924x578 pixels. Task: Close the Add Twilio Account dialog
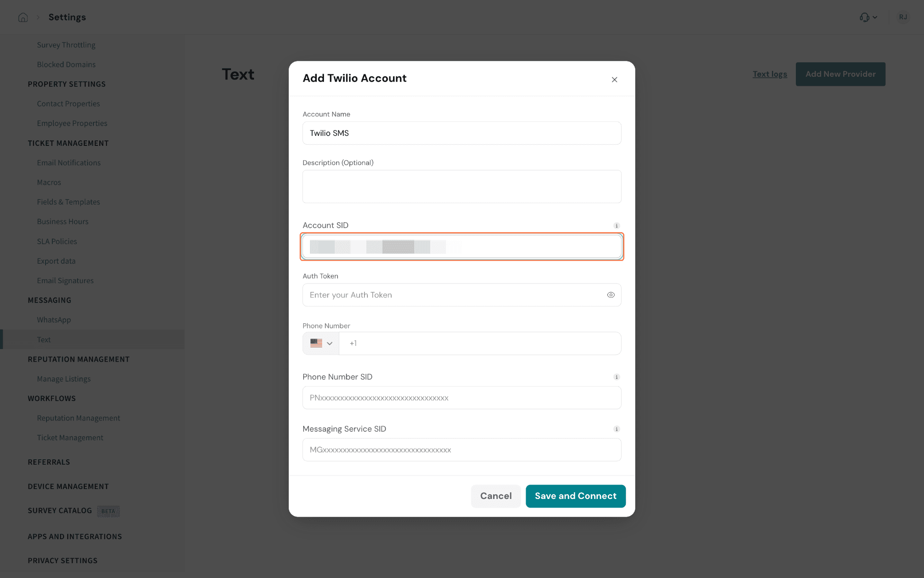pyautogui.click(x=614, y=79)
